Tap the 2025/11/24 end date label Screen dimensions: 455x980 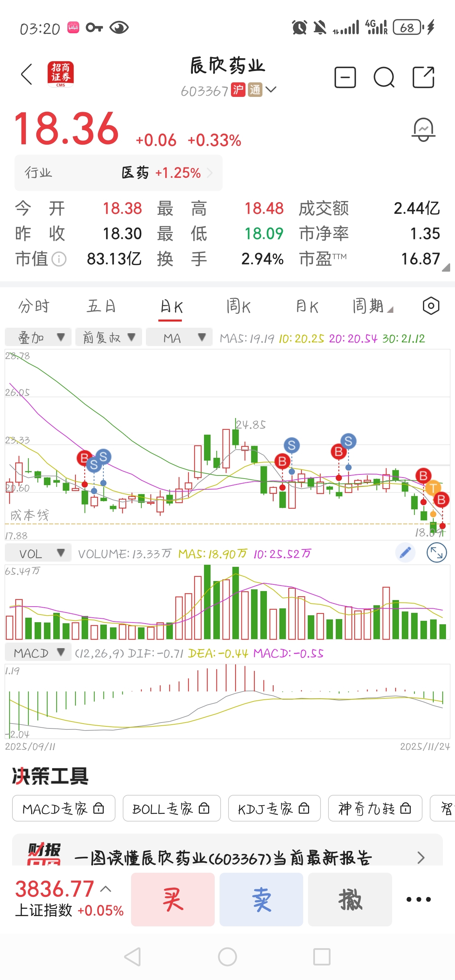click(x=425, y=746)
